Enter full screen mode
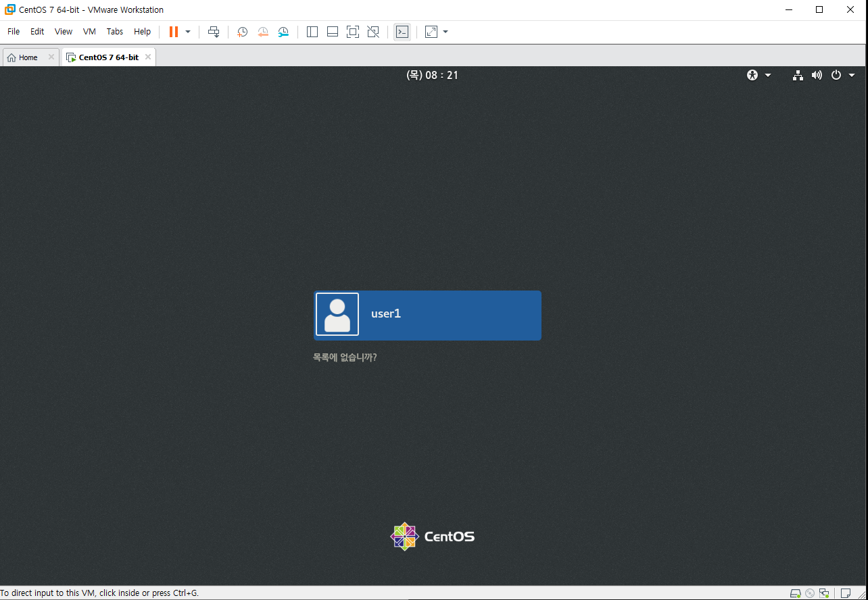The height and width of the screenshot is (600, 868). pyautogui.click(x=352, y=32)
